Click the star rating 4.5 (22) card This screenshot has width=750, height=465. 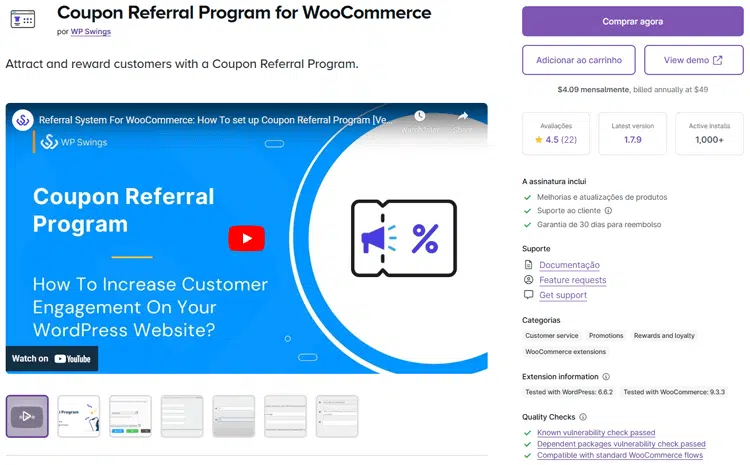(556, 133)
